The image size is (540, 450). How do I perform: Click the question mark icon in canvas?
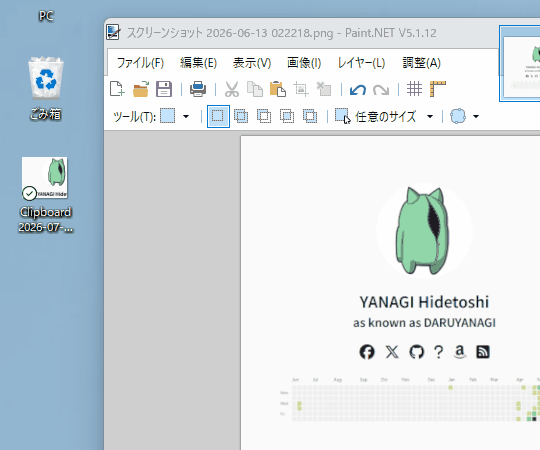point(438,352)
